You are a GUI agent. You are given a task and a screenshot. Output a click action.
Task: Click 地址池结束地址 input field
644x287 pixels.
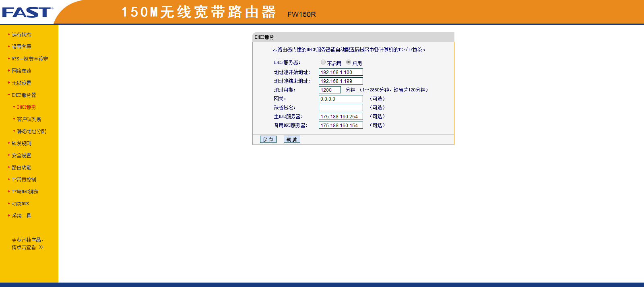pyautogui.click(x=341, y=81)
